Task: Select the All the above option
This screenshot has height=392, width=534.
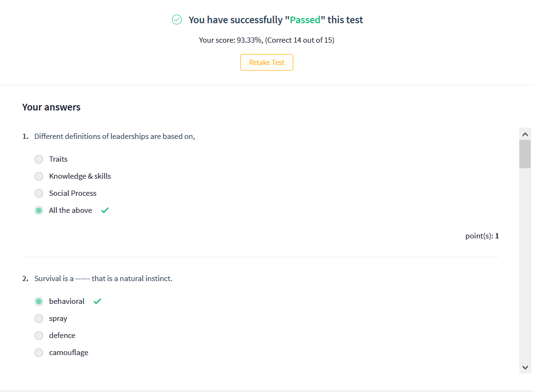Action: click(x=39, y=210)
